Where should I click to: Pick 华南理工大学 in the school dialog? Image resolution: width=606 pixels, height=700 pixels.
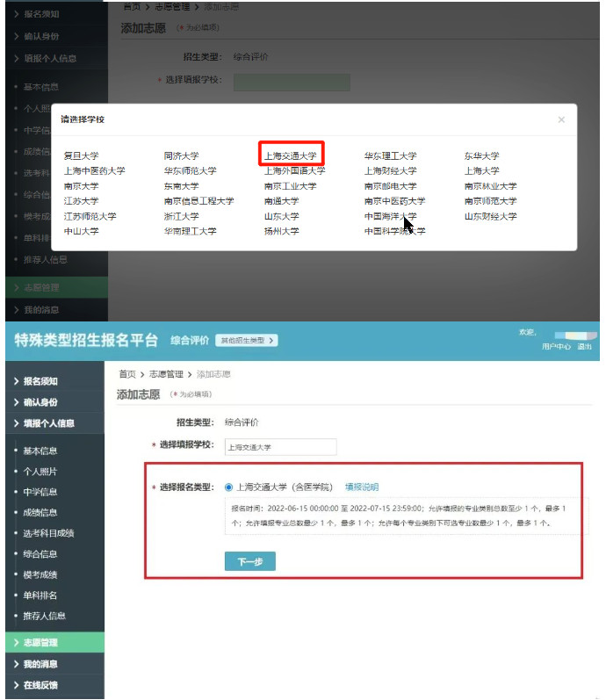190,231
